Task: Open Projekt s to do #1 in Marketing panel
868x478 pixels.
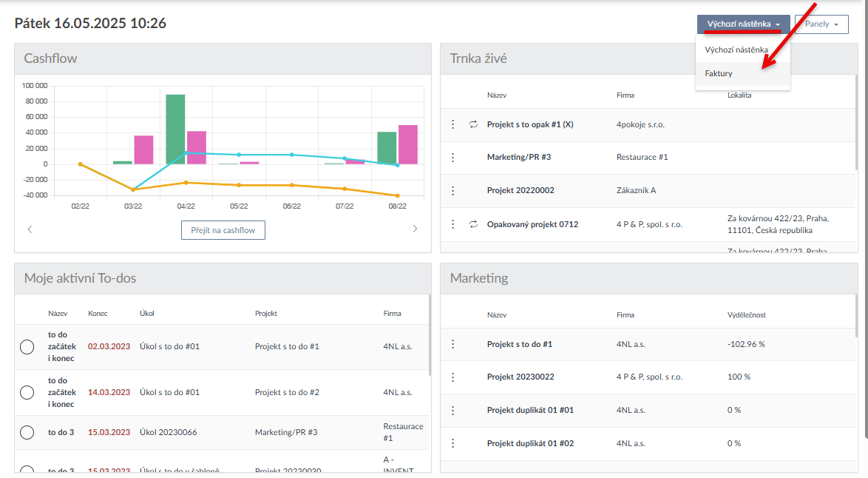Action: 519,344
